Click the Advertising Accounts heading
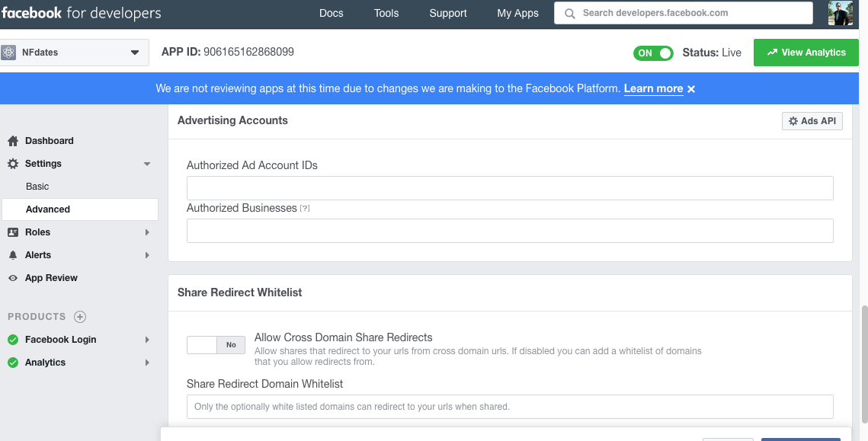Viewport: 868px width, 441px height. click(232, 120)
